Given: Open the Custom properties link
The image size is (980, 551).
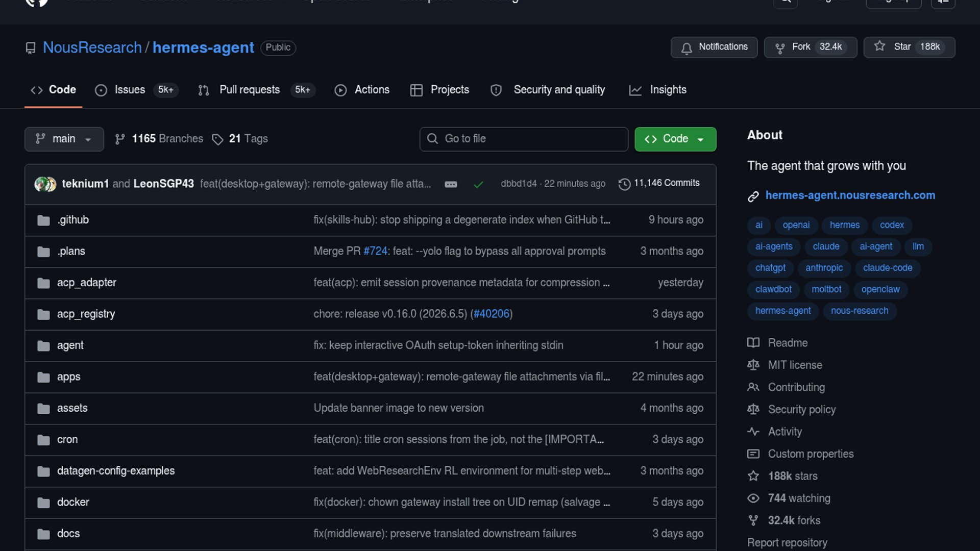Looking at the screenshot, I should pyautogui.click(x=811, y=454).
